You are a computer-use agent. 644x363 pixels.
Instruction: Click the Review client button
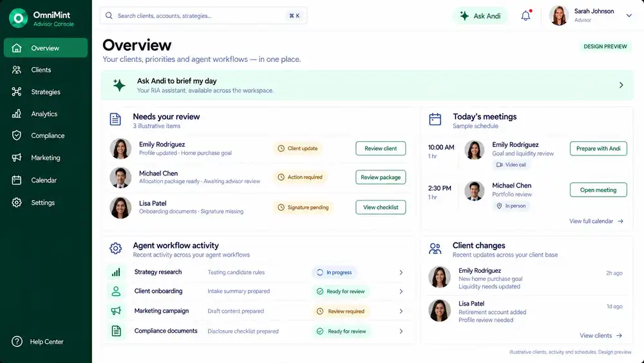point(381,148)
